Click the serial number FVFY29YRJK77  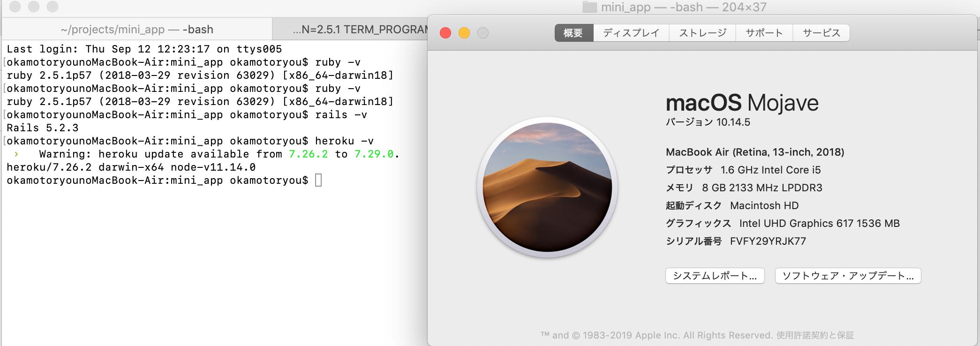tap(768, 241)
